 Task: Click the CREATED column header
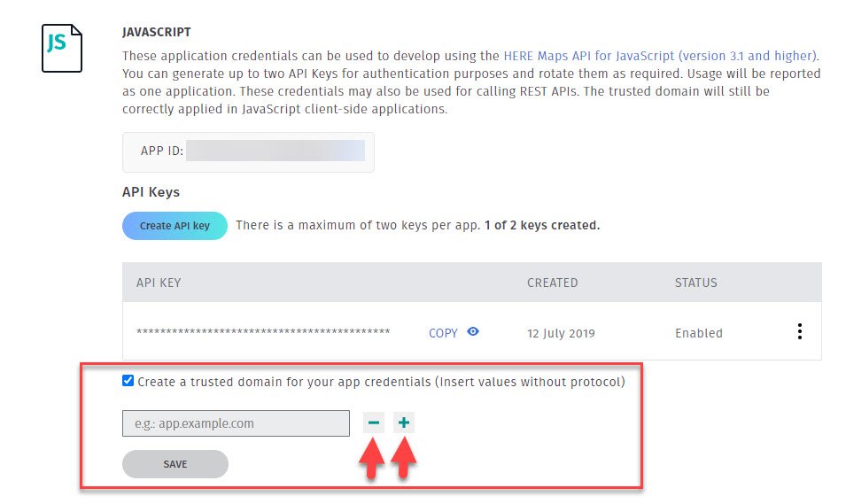tap(553, 283)
